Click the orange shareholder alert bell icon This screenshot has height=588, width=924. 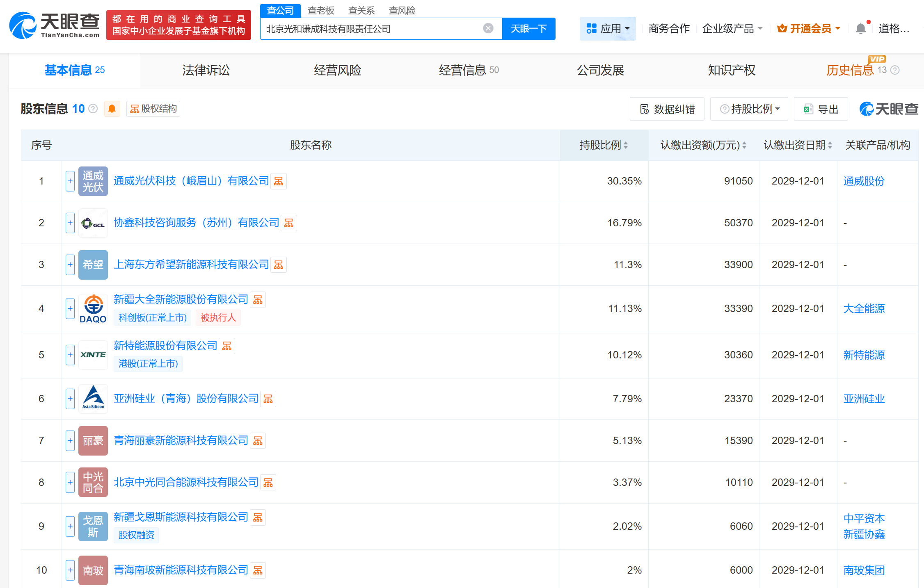tap(112, 109)
